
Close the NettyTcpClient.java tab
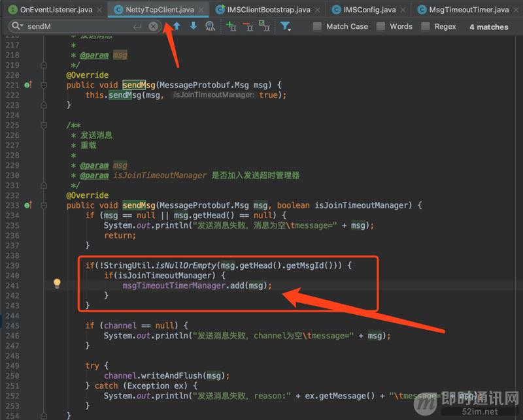pyautogui.click(x=201, y=10)
